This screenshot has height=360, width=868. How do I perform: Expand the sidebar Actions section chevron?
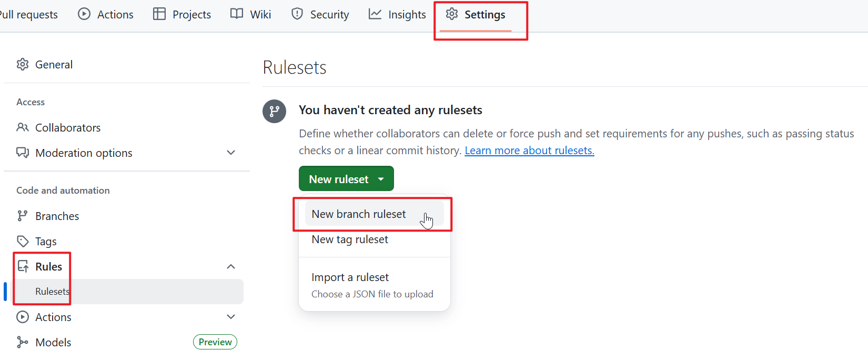click(x=230, y=317)
